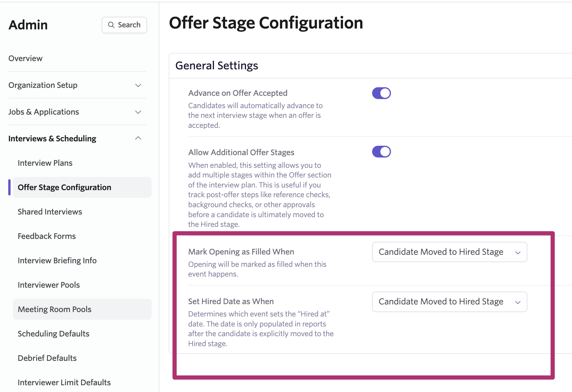Viewport: 572px width, 392px height.
Task: Expand the Organization Setup section chevron
Action: coord(138,85)
